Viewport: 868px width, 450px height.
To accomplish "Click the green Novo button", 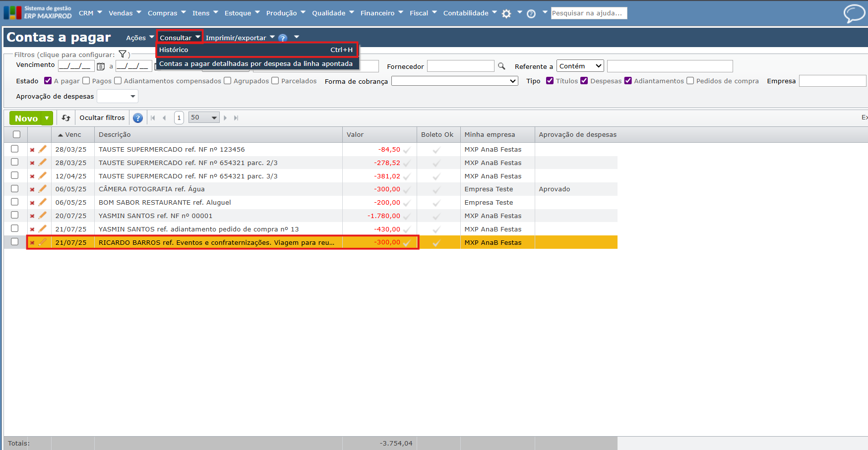I will tap(26, 118).
